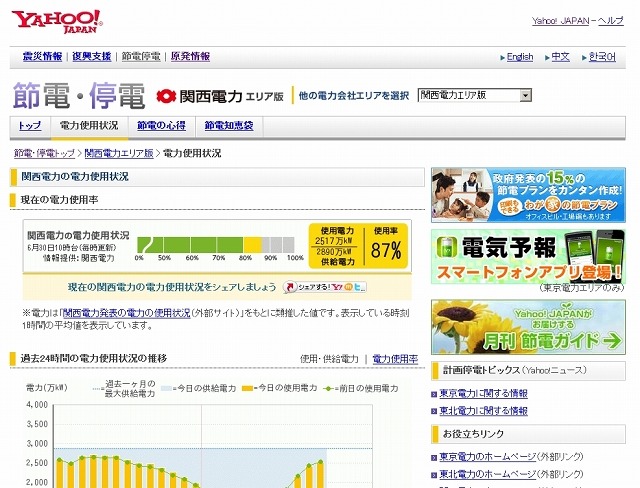The image size is (640, 488).
Task: Switch to the 節電知恵袋 tab
Action: coord(229,126)
